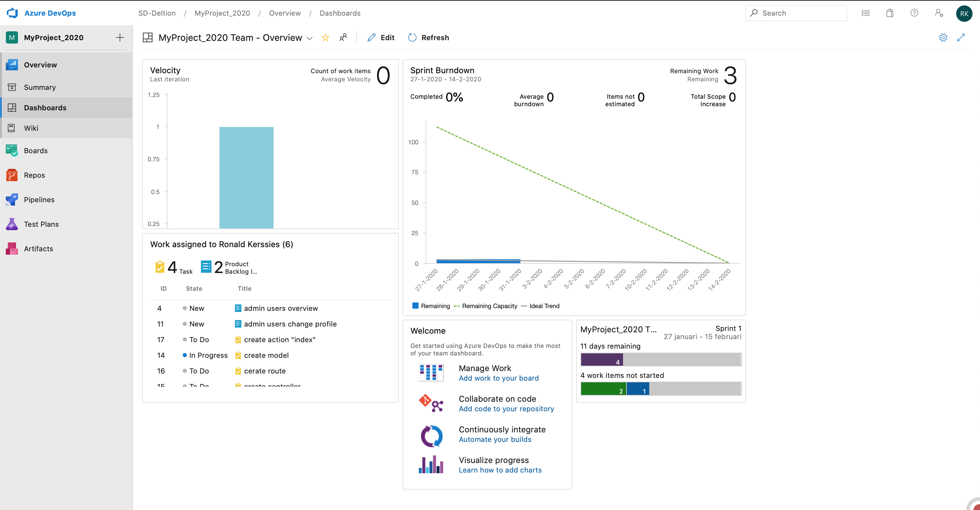This screenshot has height=510, width=980.
Task: Filter by the 4 Task tile
Action: (174, 267)
